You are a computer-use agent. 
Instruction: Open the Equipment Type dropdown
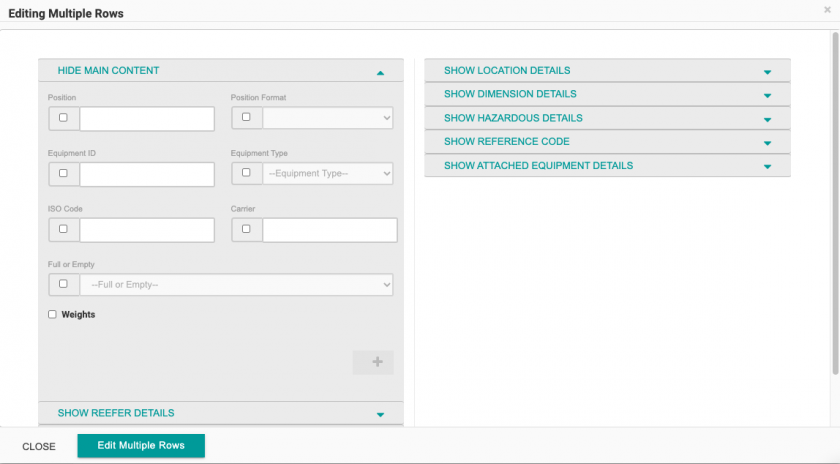coord(328,174)
